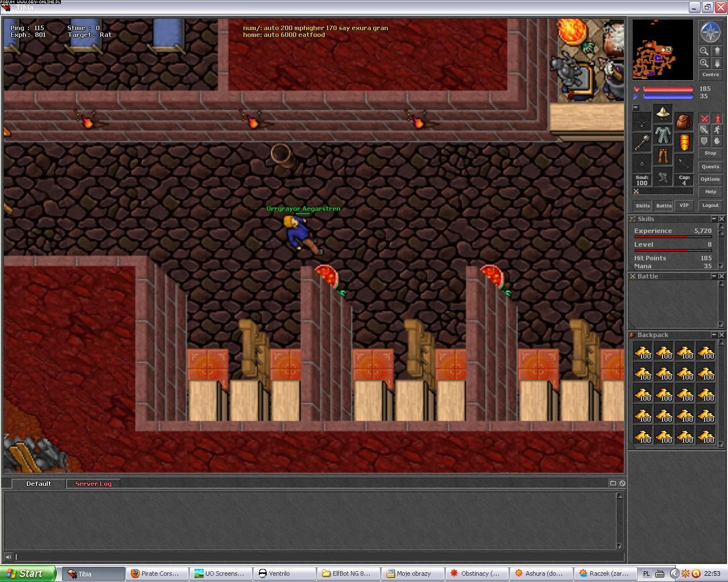This screenshot has height=582, width=728.
Task: Select the equipped leather legs
Action: tap(663, 156)
